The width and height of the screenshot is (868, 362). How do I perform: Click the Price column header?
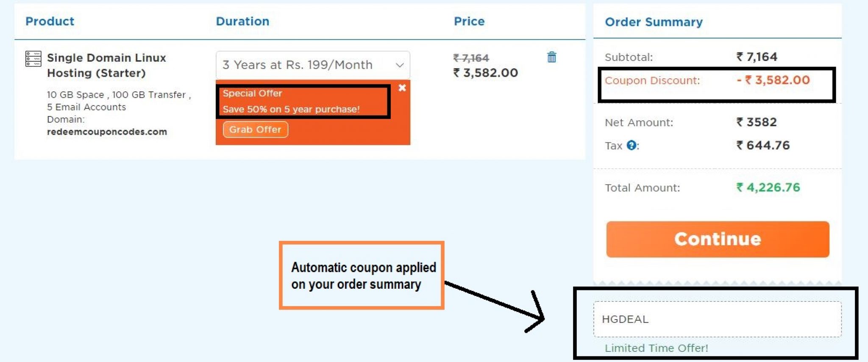click(470, 21)
